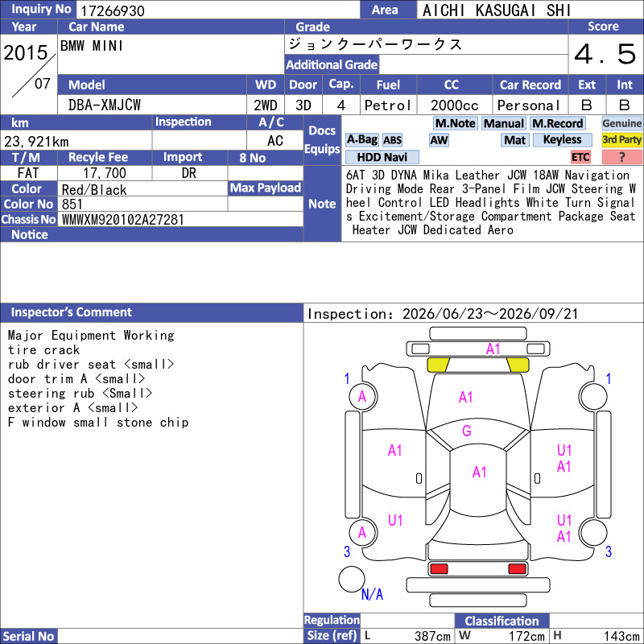Click the height value 143cm
The height and width of the screenshot is (644, 644).
tap(621, 636)
